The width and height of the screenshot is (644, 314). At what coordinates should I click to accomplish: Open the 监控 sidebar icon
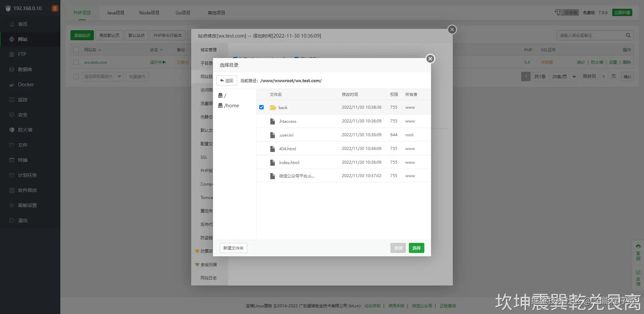[x=12, y=100]
